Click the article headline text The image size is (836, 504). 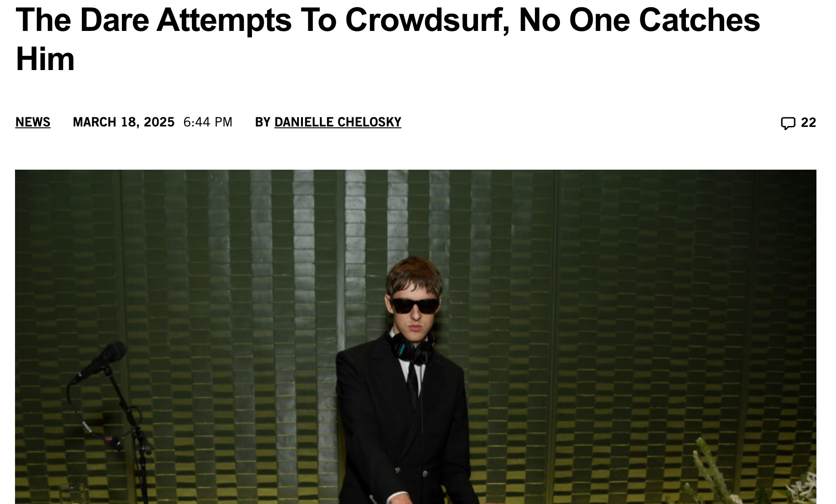coord(388,40)
